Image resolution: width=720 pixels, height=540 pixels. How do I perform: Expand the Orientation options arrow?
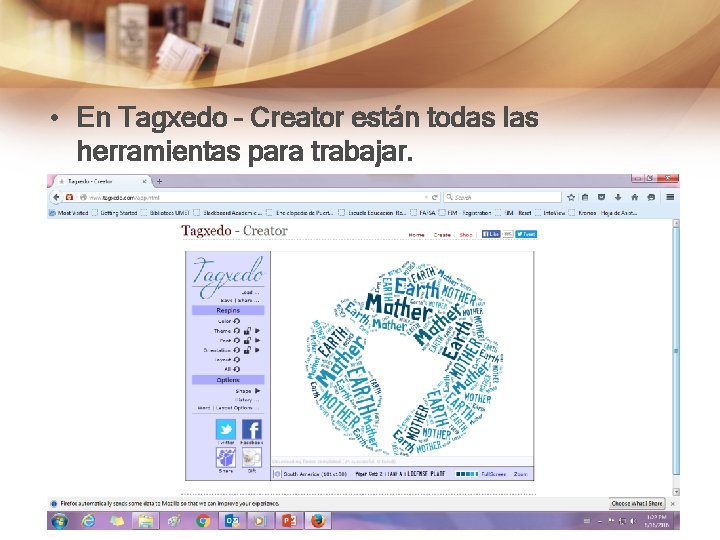coord(258,350)
